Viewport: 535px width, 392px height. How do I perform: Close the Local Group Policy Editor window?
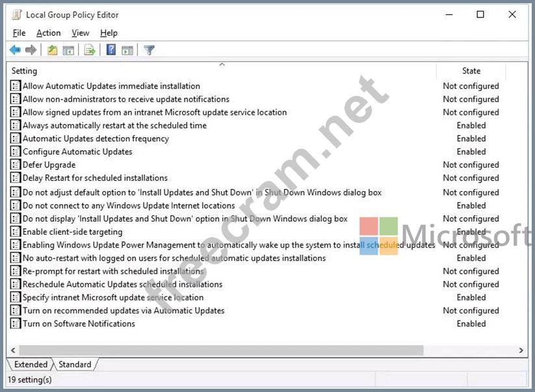tap(512, 14)
